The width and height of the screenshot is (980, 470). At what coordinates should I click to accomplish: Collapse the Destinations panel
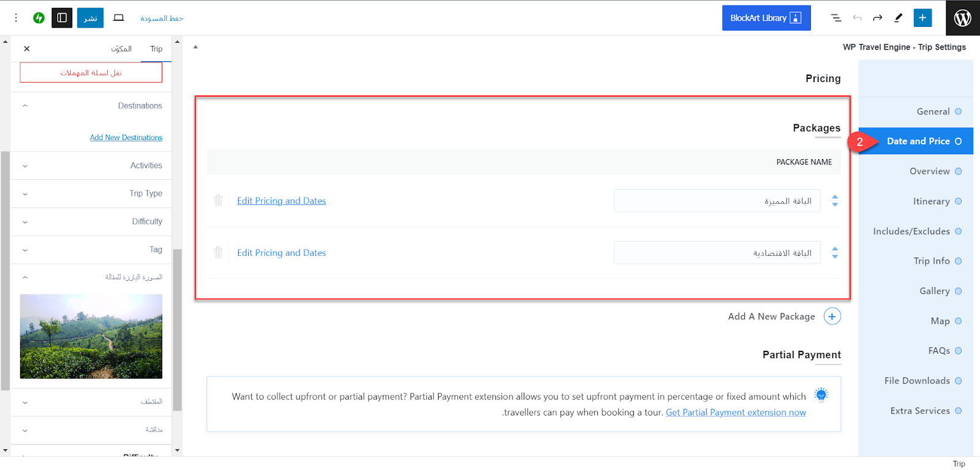tap(91, 106)
